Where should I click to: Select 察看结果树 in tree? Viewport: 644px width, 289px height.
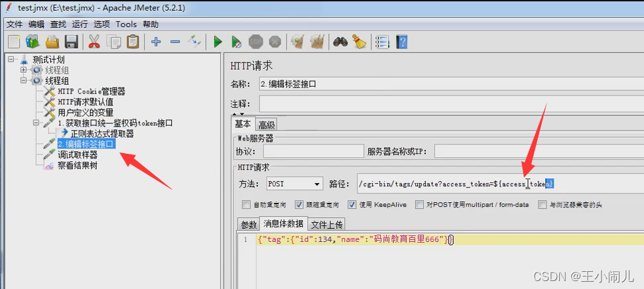click(78, 166)
